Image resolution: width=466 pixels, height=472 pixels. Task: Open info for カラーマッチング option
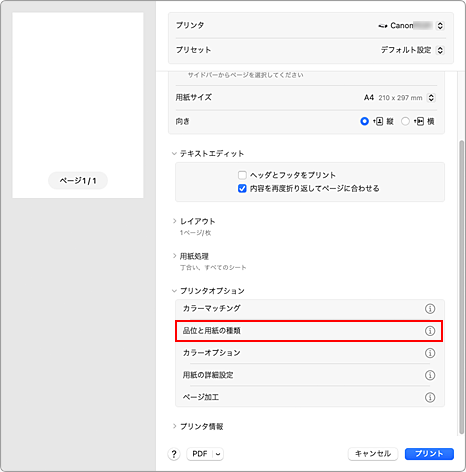point(430,309)
